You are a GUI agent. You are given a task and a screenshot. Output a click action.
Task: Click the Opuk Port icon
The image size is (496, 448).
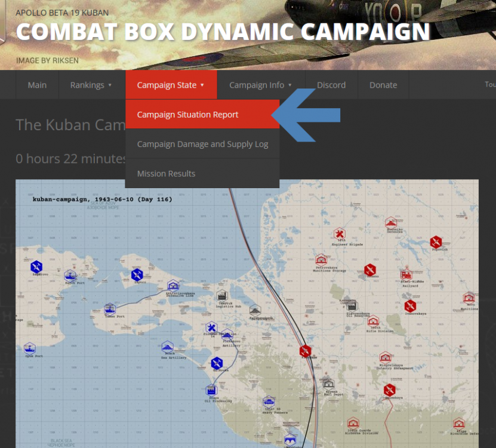[x=30, y=348]
